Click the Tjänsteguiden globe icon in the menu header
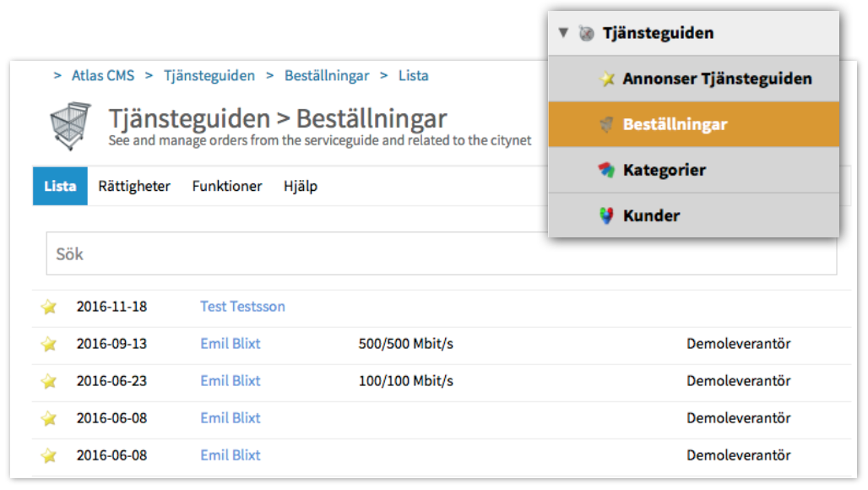The height and width of the screenshot is (490, 868). 586,34
